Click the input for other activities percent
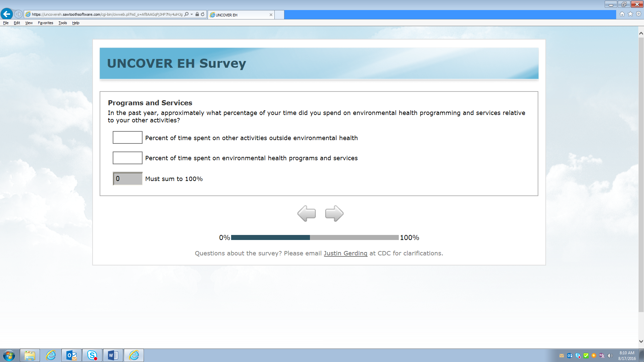The height and width of the screenshot is (362, 644). [x=127, y=137]
